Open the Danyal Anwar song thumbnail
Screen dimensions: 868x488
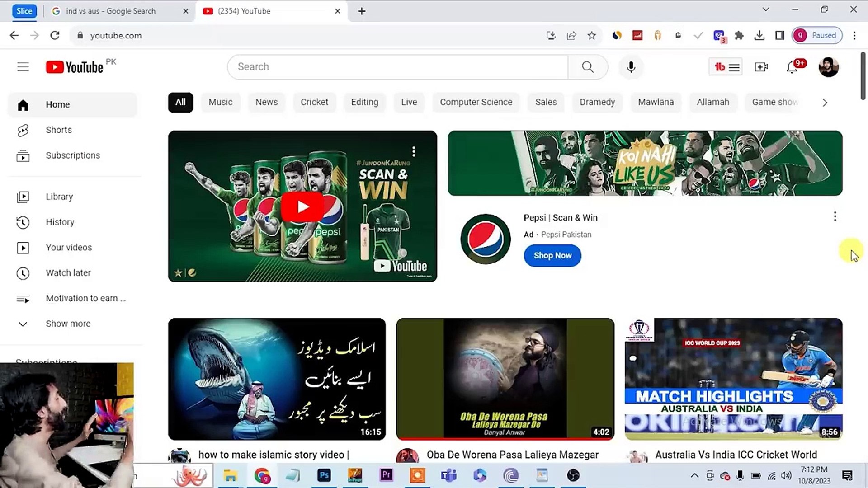point(505,379)
